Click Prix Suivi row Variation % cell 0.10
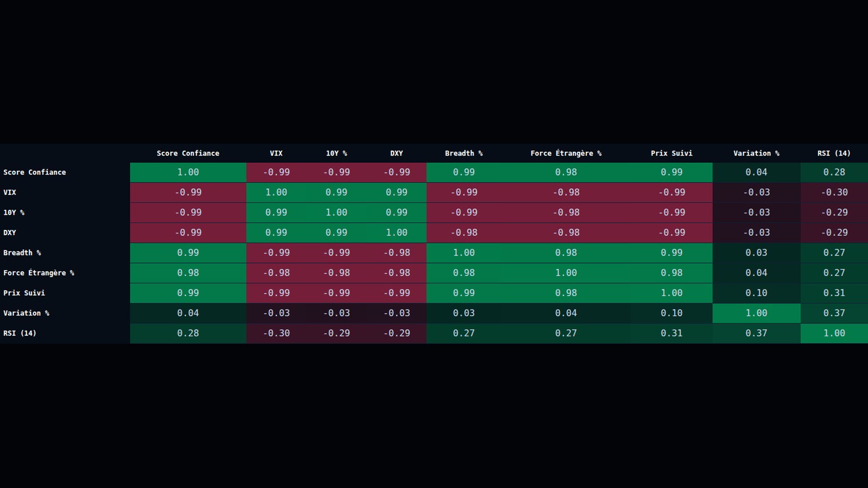Screen dimensions: 868x488 point(756,293)
